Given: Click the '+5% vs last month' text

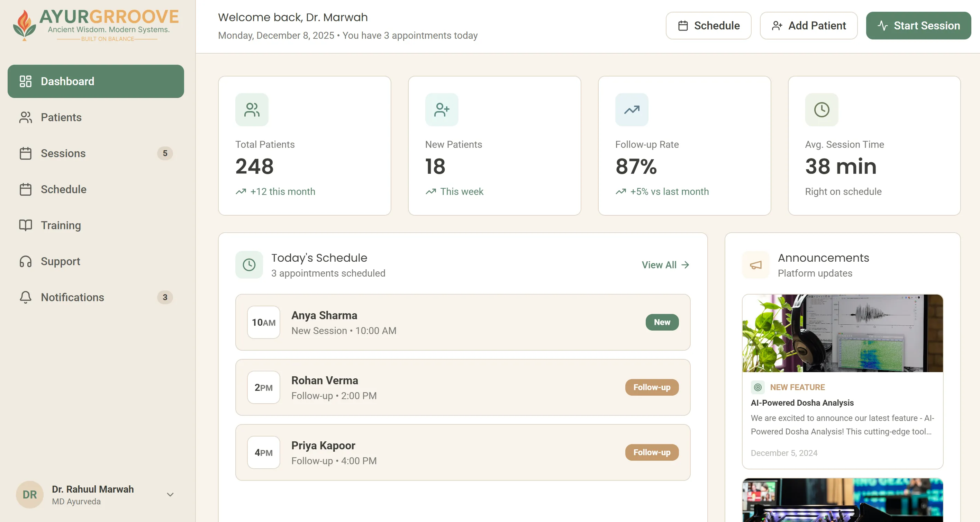Looking at the screenshot, I should (x=669, y=191).
